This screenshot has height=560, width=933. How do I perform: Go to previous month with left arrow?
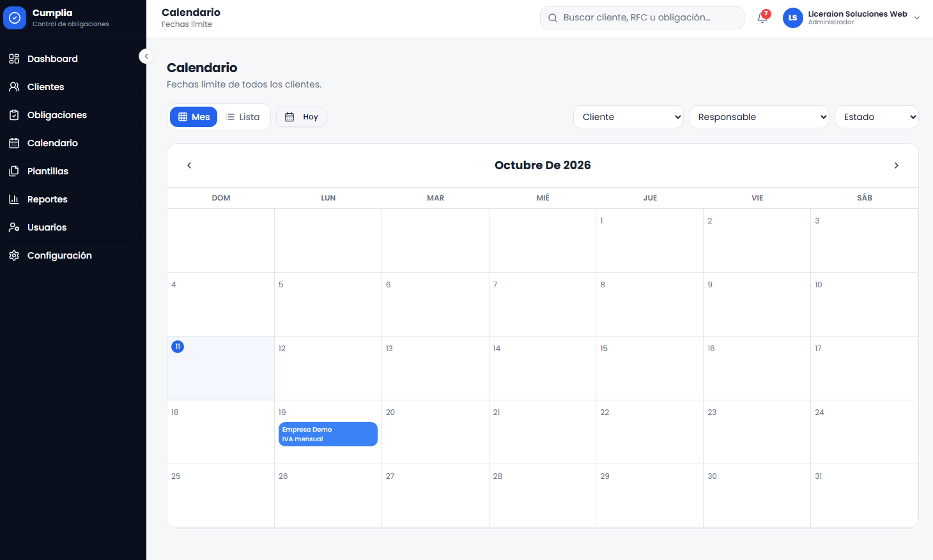point(189,165)
